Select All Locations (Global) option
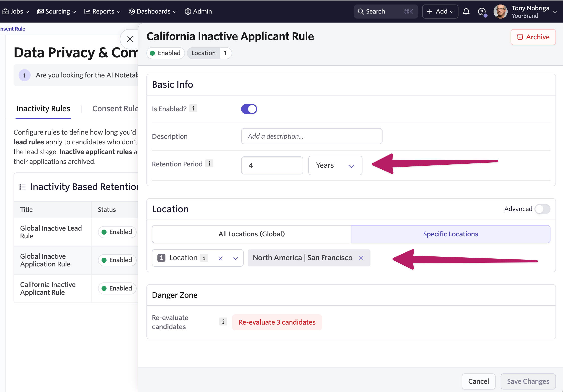 (251, 234)
